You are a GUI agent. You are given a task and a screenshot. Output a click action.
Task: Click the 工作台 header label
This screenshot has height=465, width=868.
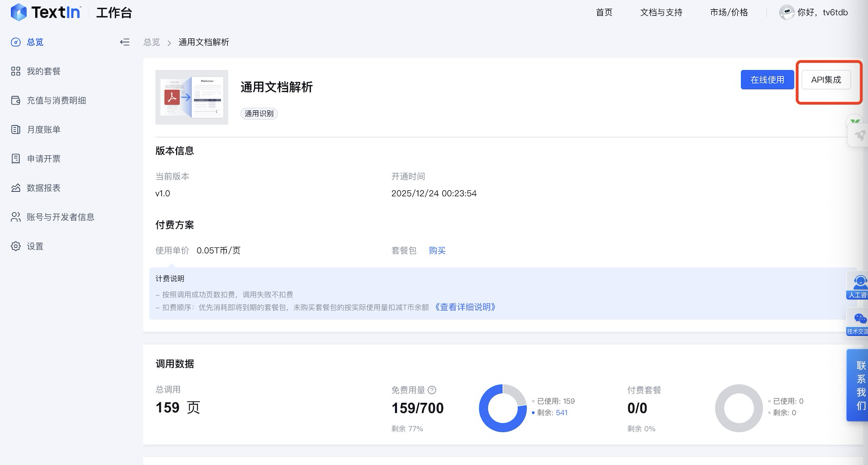click(114, 13)
